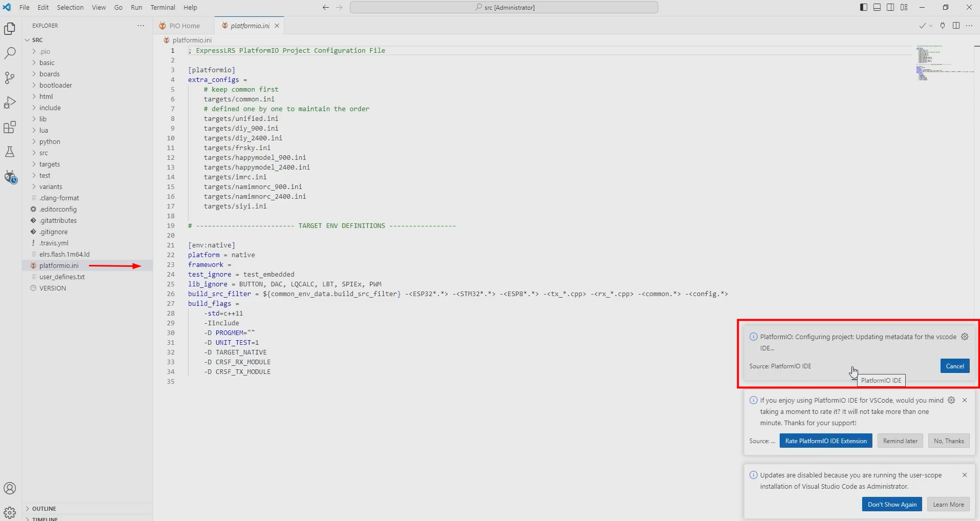Toggle the bottom panel layout button
This screenshot has width=980, height=521.
877,7
